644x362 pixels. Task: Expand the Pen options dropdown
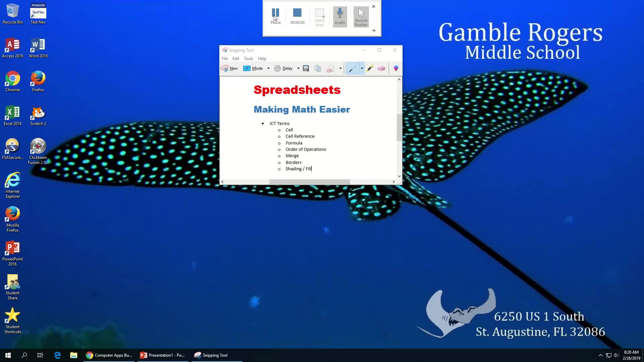pos(362,68)
